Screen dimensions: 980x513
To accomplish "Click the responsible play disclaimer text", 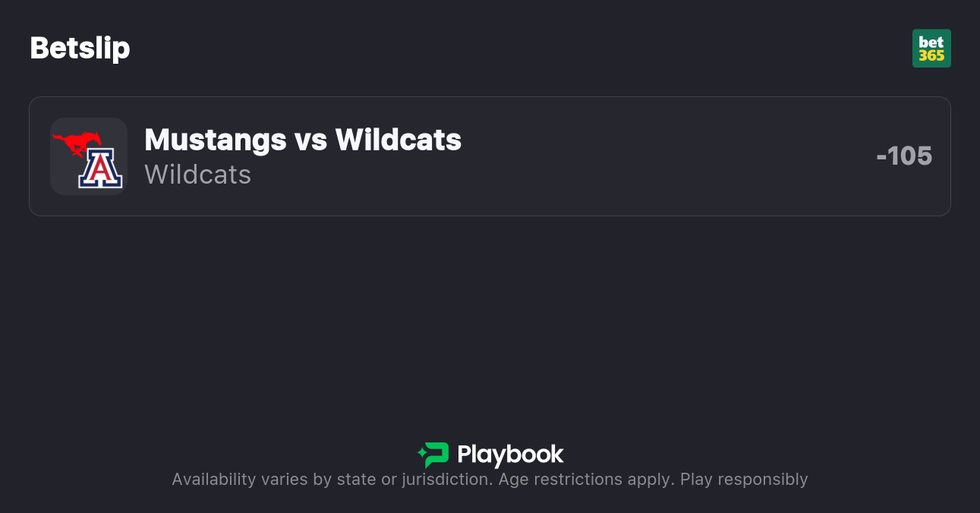I will coord(490,479).
